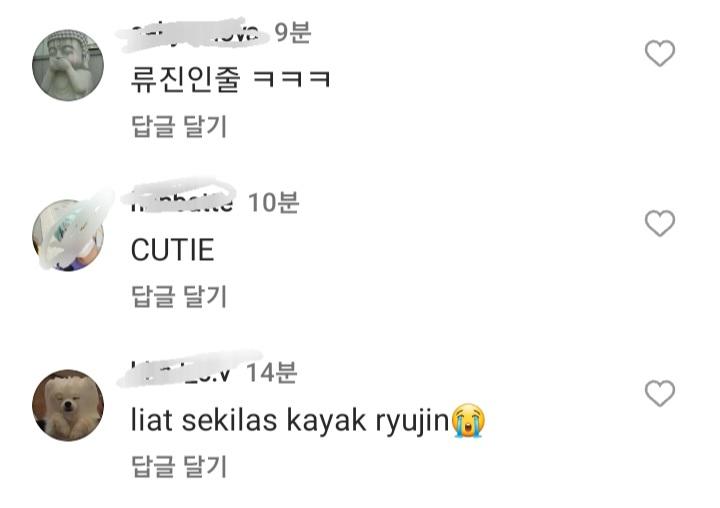Viewport: 720px width, 508px height.
Task: Click the 9분 timestamp
Action: (x=293, y=33)
